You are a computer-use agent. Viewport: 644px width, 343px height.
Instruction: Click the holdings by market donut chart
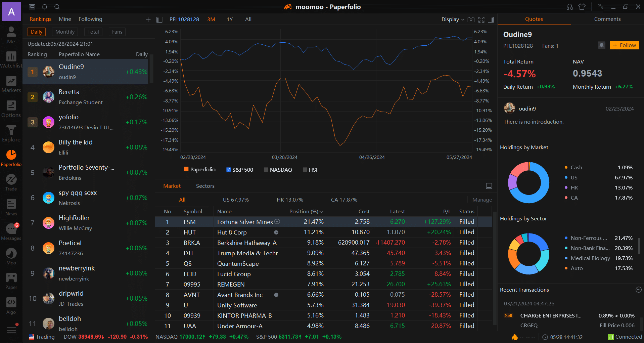(x=528, y=182)
